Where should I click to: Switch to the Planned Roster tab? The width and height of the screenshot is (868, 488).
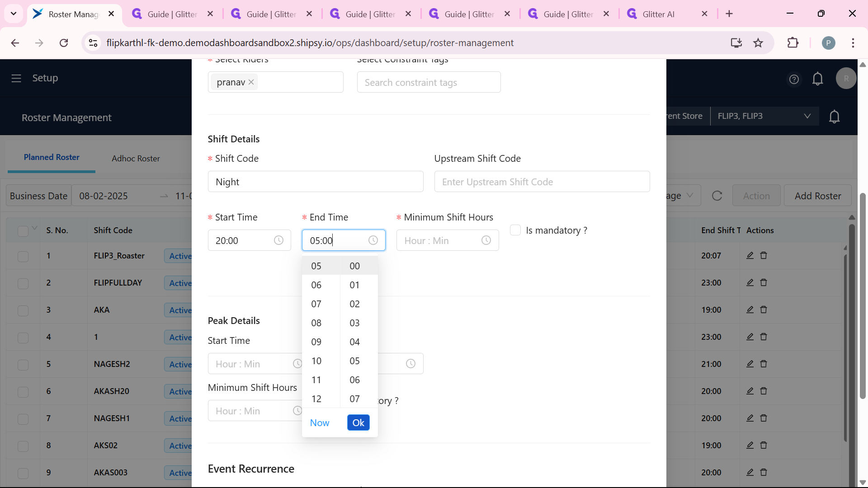click(x=52, y=157)
